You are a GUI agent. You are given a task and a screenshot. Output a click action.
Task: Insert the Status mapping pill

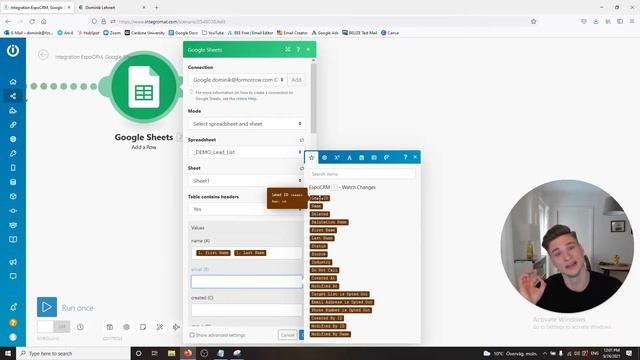point(318,246)
